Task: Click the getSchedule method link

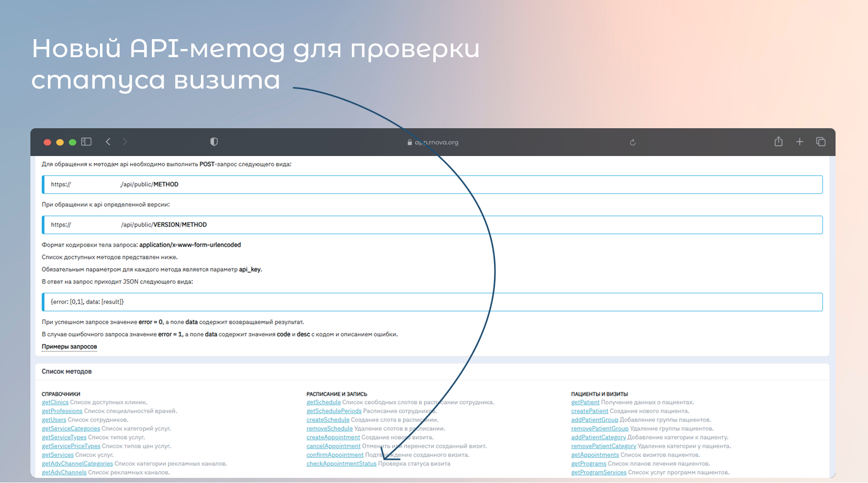Action: point(324,402)
